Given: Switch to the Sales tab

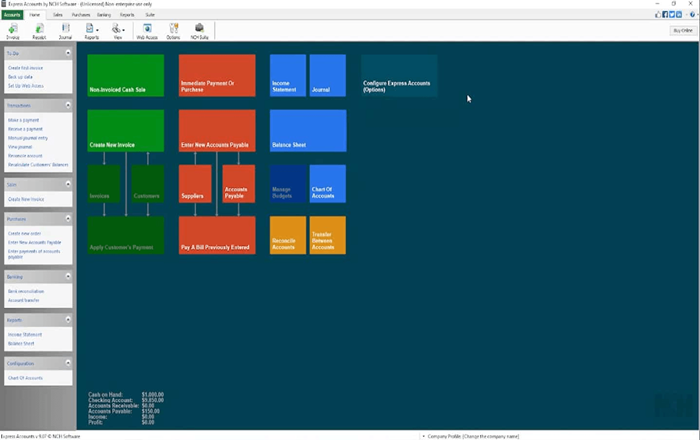Looking at the screenshot, I should point(58,15).
